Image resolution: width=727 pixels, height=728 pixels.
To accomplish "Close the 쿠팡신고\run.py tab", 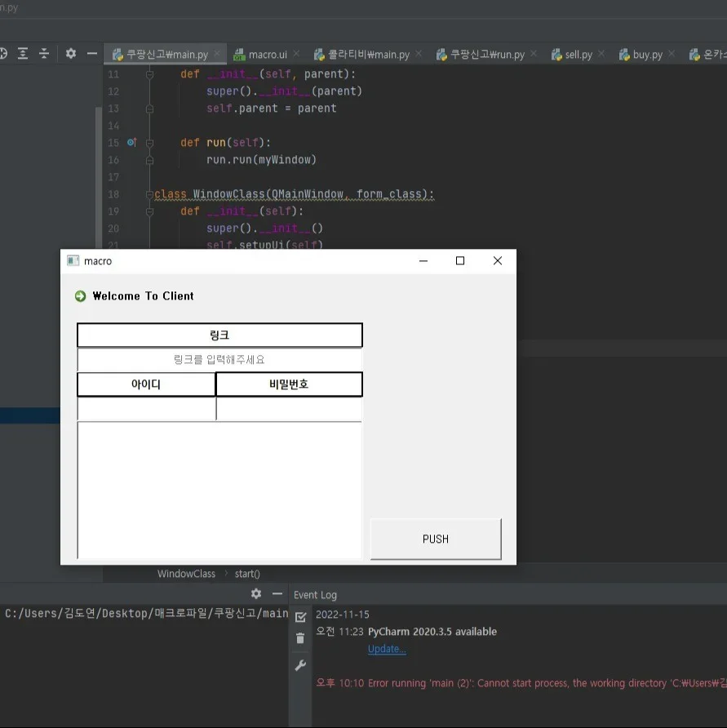I will [x=534, y=54].
